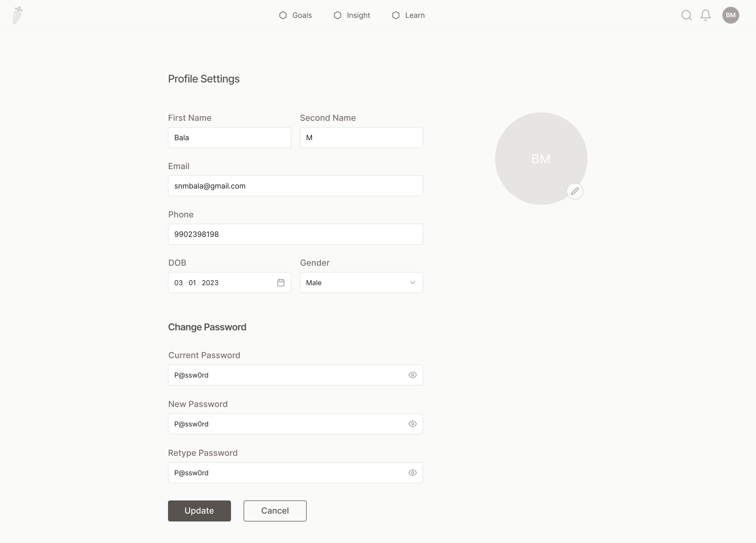Select DOB year 2023 segment
This screenshot has width=756, height=543.
click(210, 283)
